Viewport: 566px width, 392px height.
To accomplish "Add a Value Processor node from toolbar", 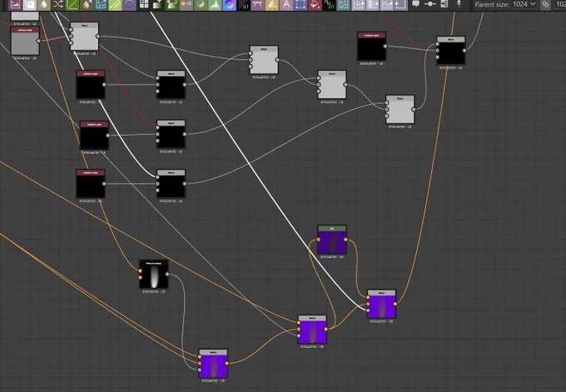I will (x=329, y=4).
